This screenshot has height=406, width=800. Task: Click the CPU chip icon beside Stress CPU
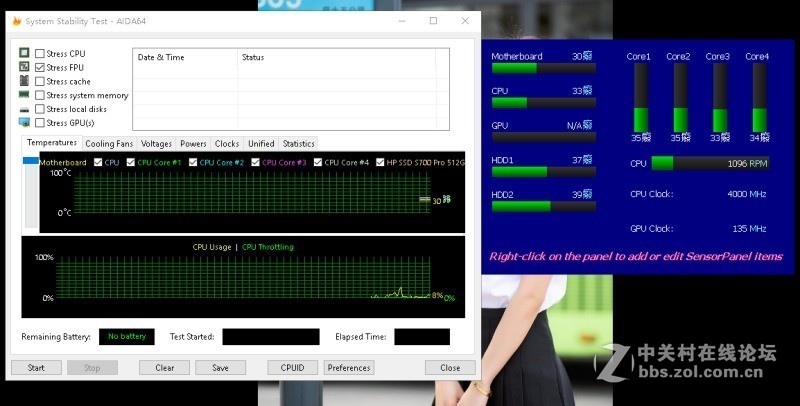(x=24, y=53)
